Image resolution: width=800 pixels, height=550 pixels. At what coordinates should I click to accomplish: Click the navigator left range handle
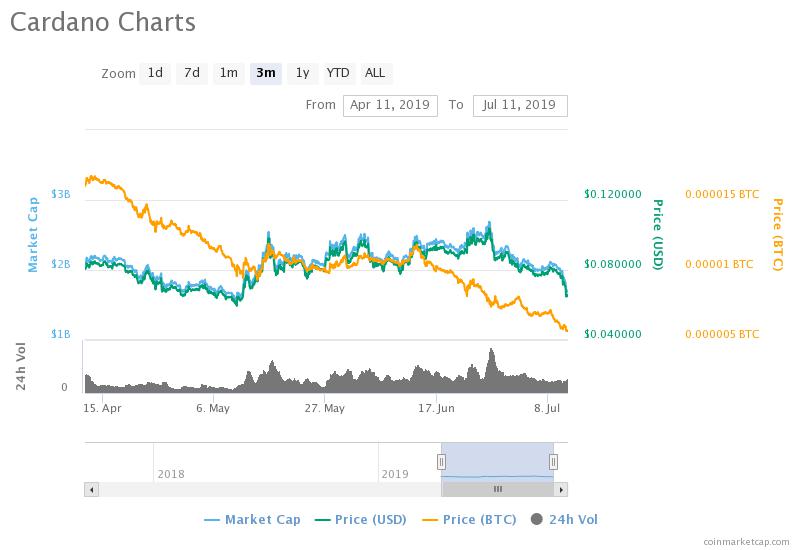[x=441, y=461]
